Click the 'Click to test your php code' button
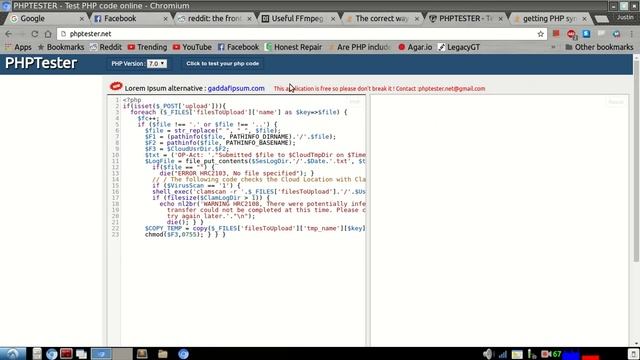Viewport: 640px width, 360px height. pyautogui.click(x=222, y=64)
